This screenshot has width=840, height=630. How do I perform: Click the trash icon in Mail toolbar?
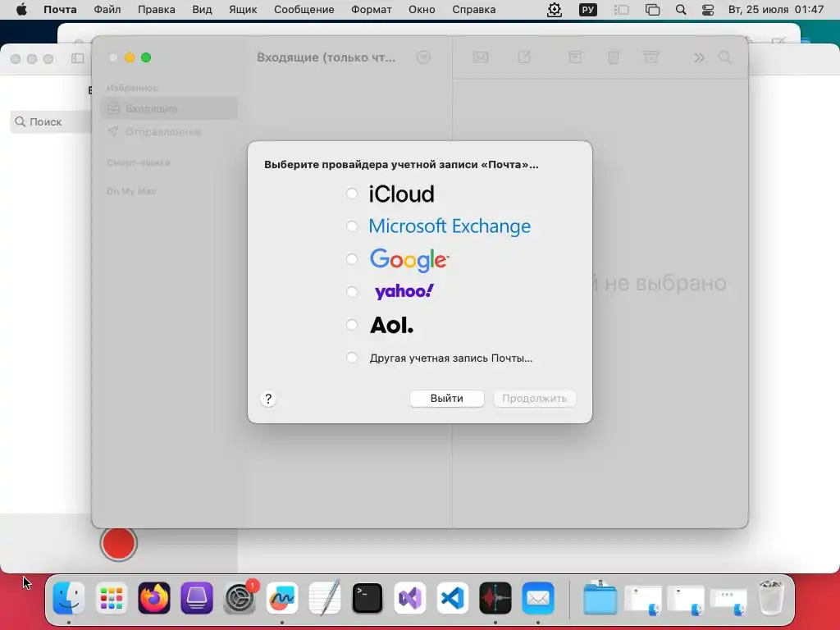pyautogui.click(x=614, y=57)
